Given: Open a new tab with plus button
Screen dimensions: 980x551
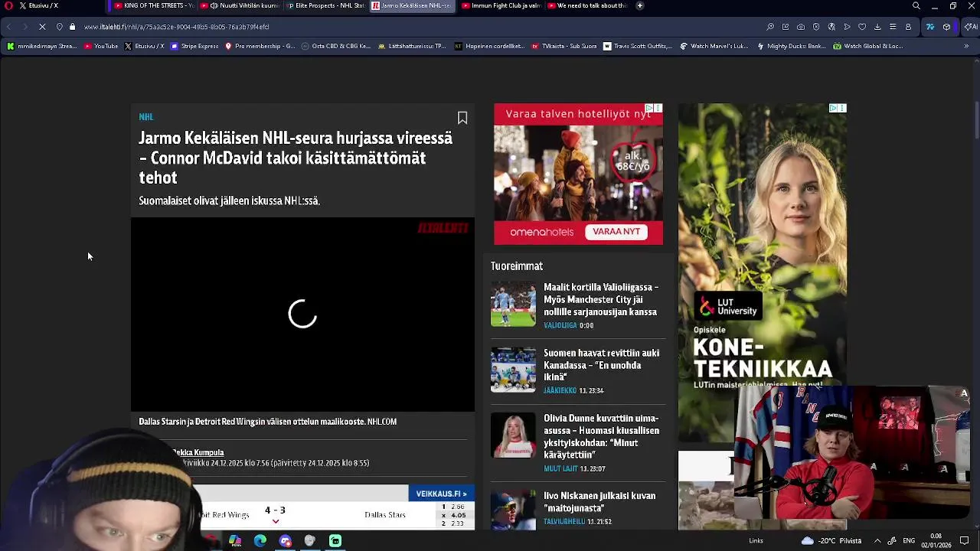Looking at the screenshot, I should pyautogui.click(x=640, y=5).
